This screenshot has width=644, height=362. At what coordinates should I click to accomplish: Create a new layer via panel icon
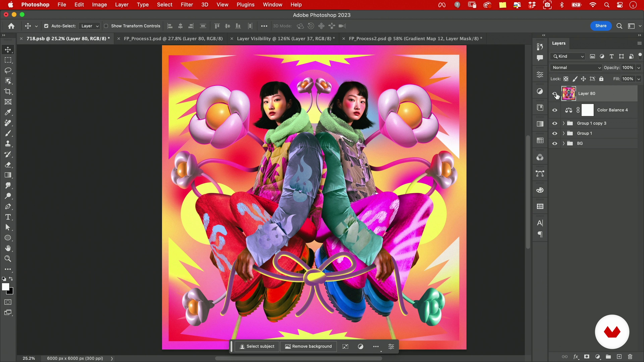[619, 356]
